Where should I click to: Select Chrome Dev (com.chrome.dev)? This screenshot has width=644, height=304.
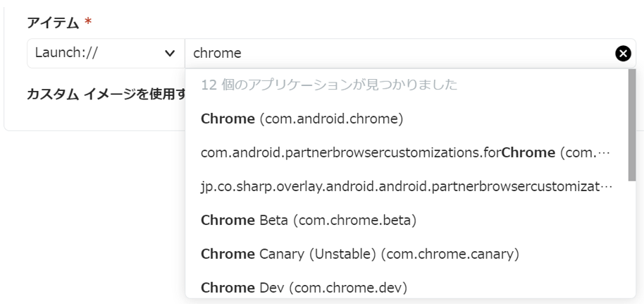[304, 288]
